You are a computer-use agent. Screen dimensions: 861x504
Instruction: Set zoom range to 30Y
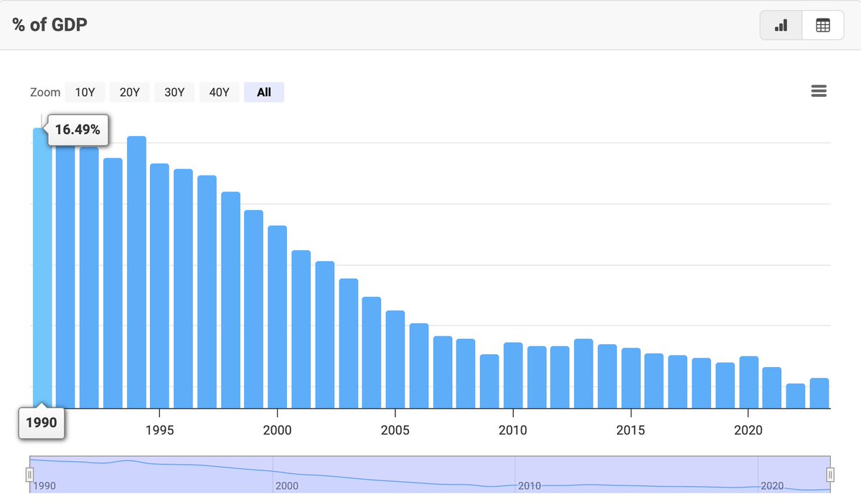point(174,92)
